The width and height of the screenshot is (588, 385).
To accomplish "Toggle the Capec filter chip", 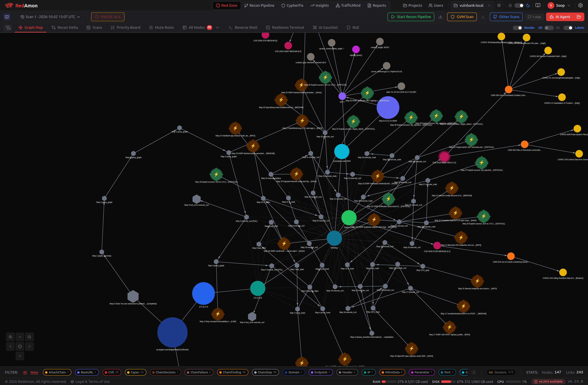I will pos(135,372).
